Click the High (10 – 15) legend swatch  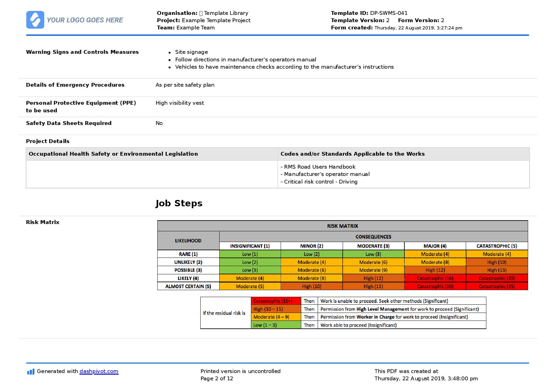[276, 309]
